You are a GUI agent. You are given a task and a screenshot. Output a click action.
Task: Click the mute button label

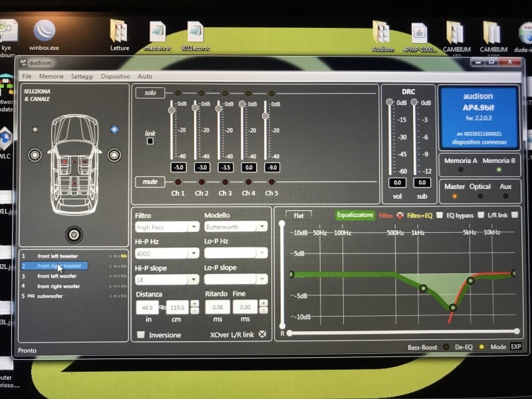tap(150, 182)
